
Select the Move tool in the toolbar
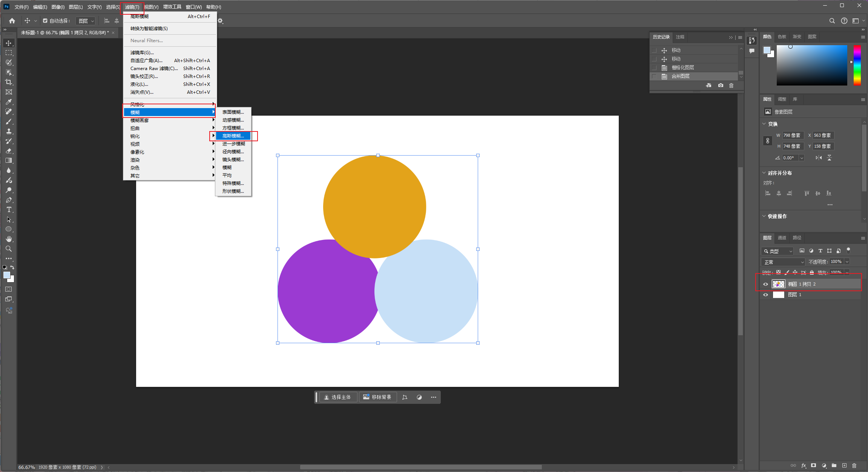[9, 43]
